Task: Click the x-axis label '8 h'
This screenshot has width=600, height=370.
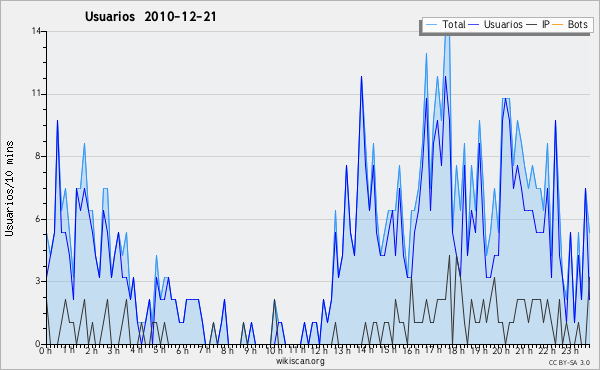Action: coord(227,350)
